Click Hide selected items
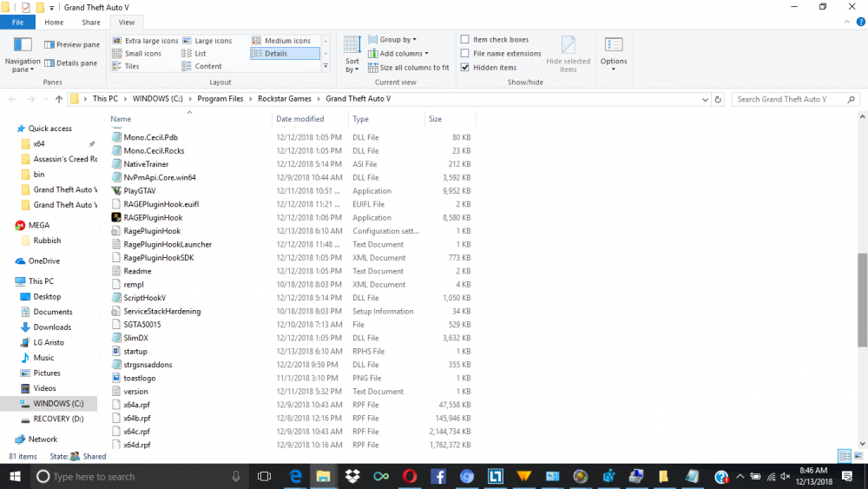Image resolution: width=868 pixels, height=489 pixels. click(x=568, y=54)
